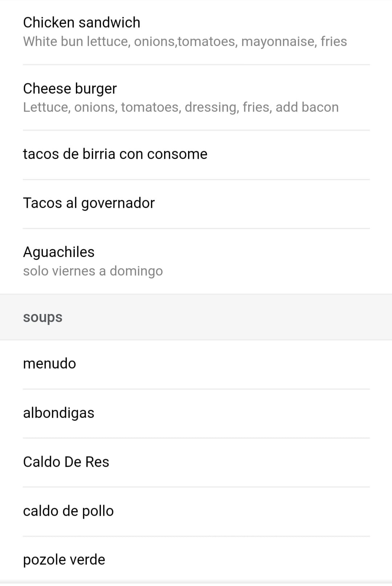The image size is (392, 586).
Task: Click "mayonnaise" in Chicken sandwich description
Action: tap(279, 42)
